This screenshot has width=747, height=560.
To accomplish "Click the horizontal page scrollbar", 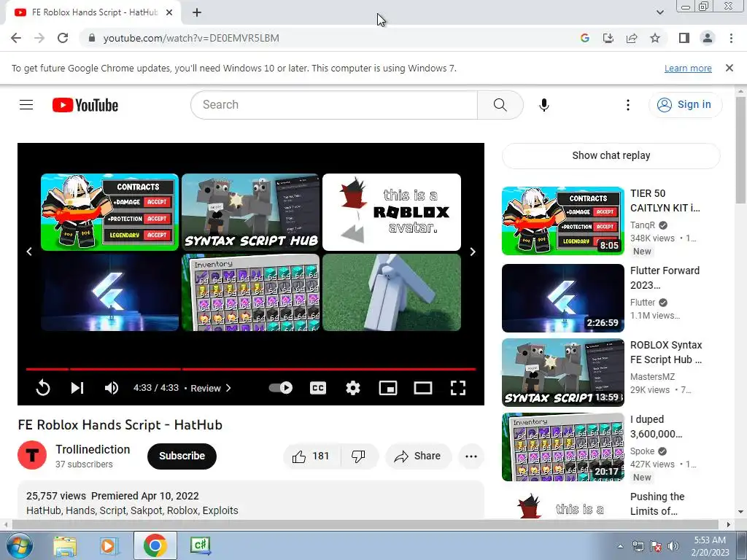I will coord(365,525).
